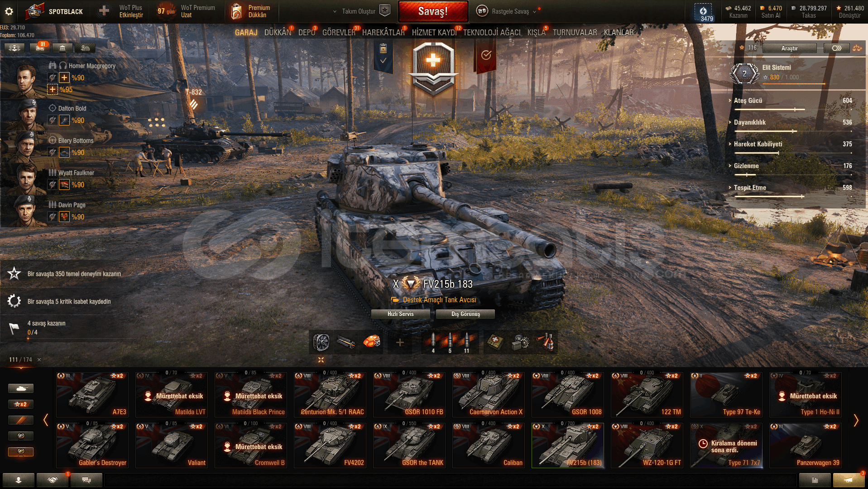Select the Caernarvon Action X tank thumbnail
This screenshot has height=489, width=868.
pos(488,394)
